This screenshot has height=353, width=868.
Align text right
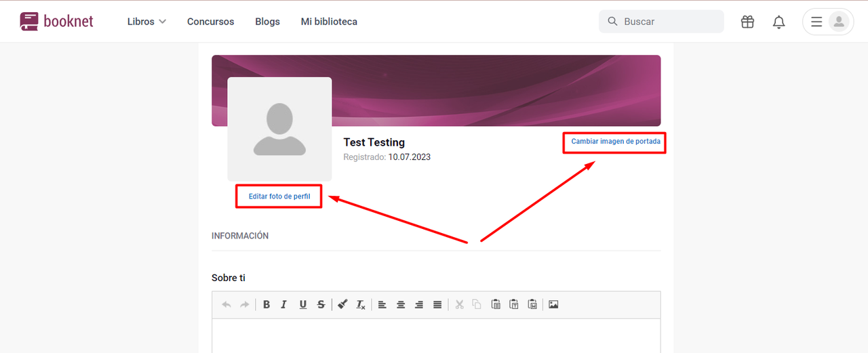point(419,305)
